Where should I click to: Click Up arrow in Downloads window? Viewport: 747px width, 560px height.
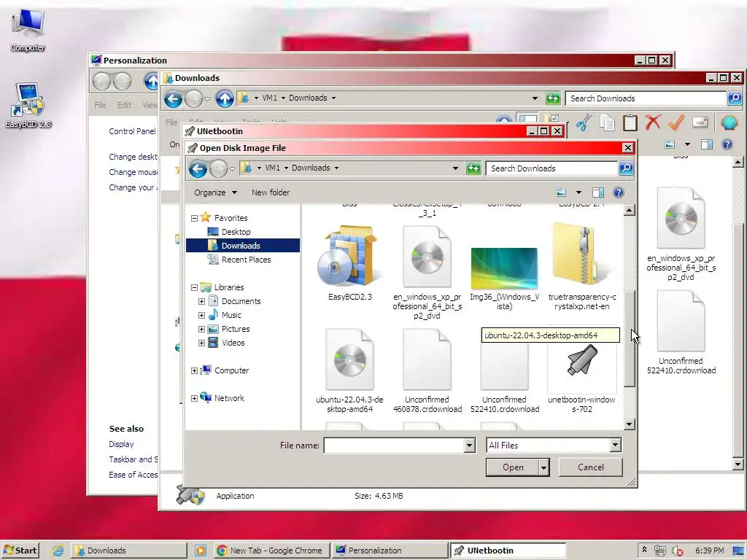pos(225,98)
